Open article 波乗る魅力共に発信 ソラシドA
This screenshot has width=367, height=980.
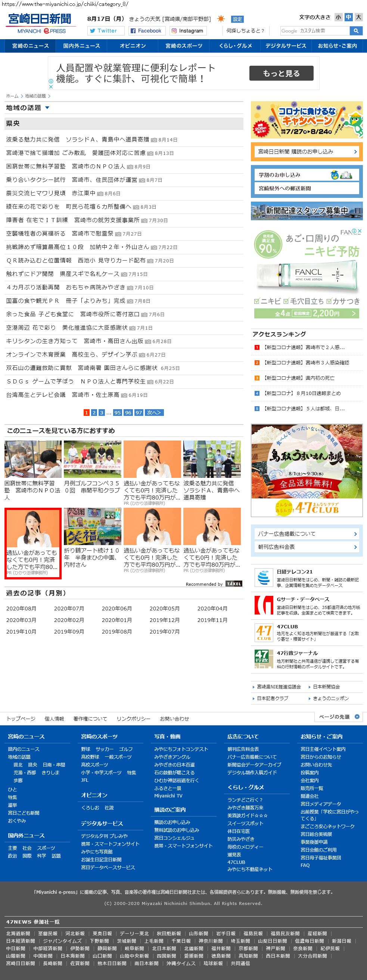tap(78, 140)
